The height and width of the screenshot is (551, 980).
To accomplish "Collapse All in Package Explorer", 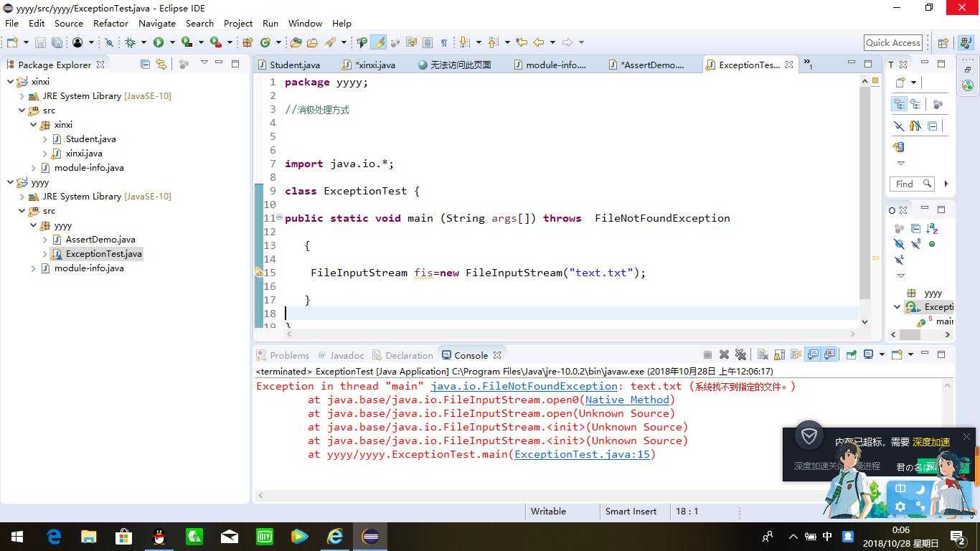I will pyautogui.click(x=145, y=64).
